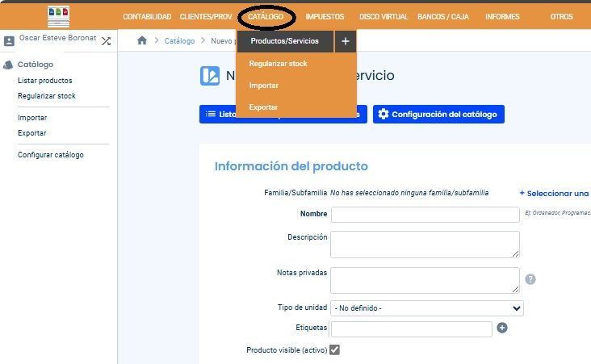The height and width of the screenshot is (364, 591).
Task: Open the CATÁLOGO menu
Action: click(266, 17)
